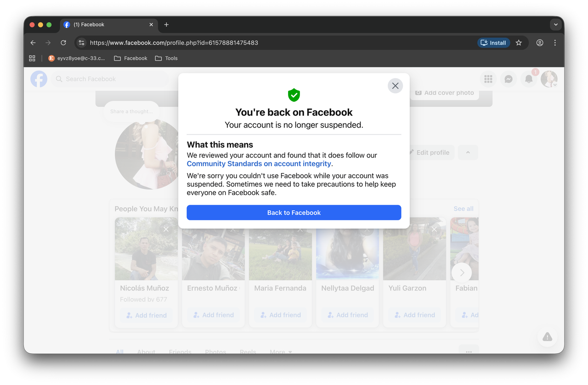This screenshot has height=385, width=588.
Task: Open the Tools bookmarks folder
Action: tap(166, 58)
